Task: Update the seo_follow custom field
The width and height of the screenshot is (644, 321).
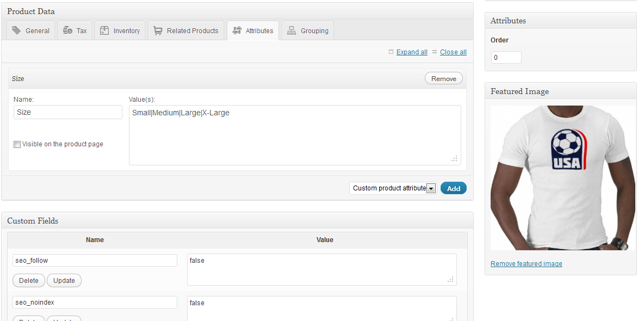Action: pyautogui.click(x=64, y=280)
